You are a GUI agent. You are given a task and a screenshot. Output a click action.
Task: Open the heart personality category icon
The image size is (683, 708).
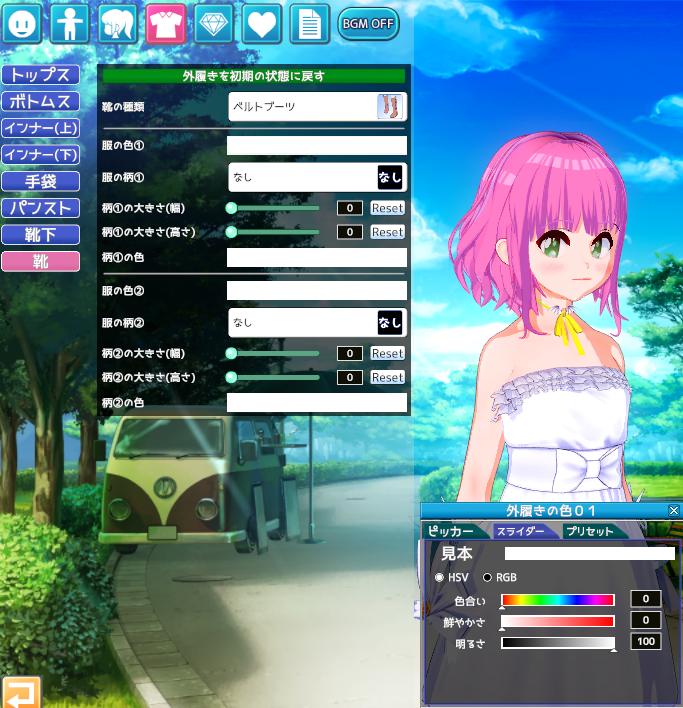(x=262, y=23)
